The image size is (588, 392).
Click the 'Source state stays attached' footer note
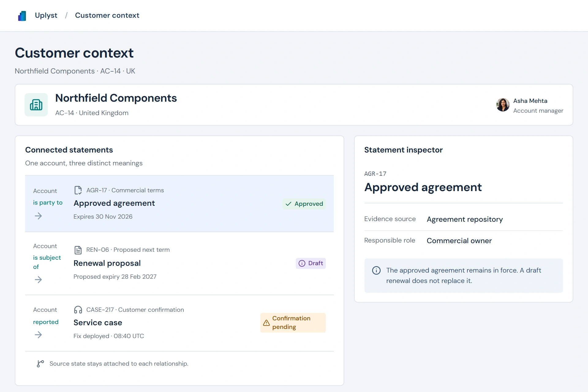pos(119,364)
